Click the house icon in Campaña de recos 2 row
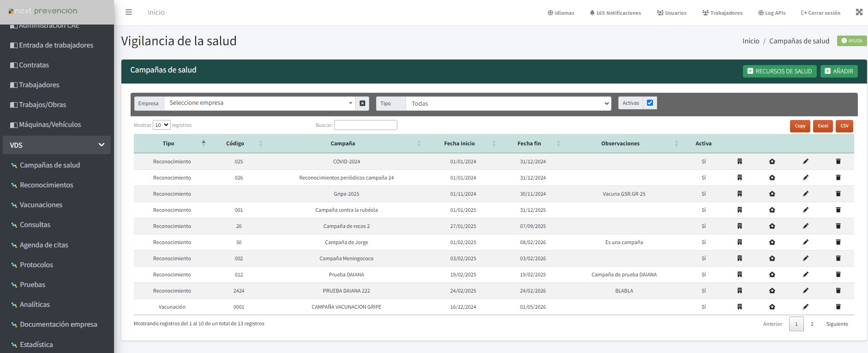Image resolution: width=868 pixels, height=353 pixels. click(772, 226)
